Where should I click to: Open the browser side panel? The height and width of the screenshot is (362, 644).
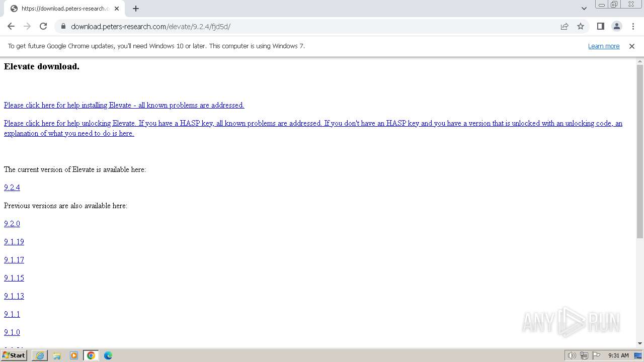click(x=600, y=26)
